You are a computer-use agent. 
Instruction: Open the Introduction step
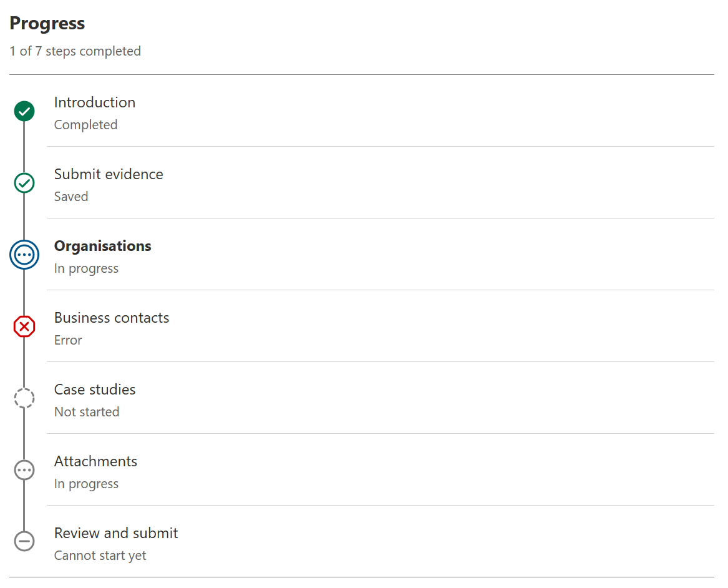(x=95, y=102)
